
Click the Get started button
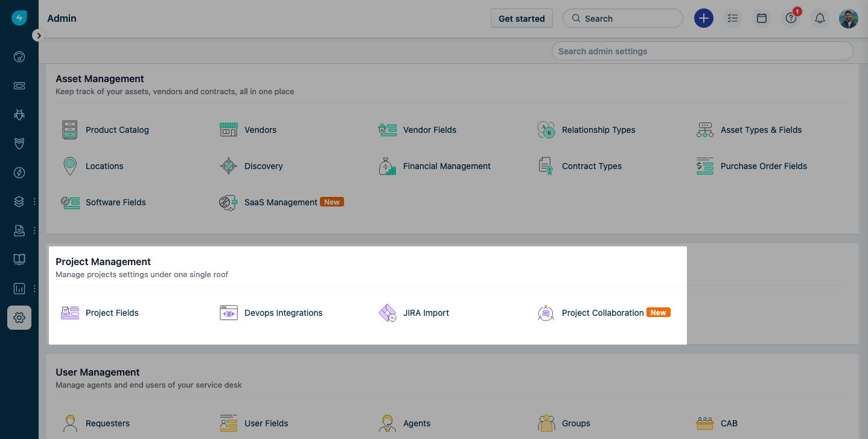click(521, 18)
